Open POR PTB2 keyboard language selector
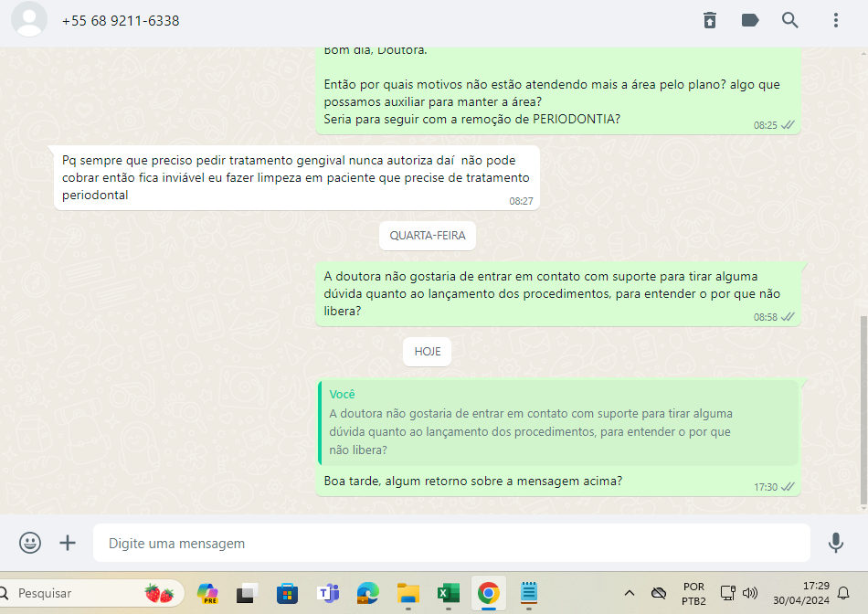The height and width of the screenshot is (614, 868). pos(693,594)
